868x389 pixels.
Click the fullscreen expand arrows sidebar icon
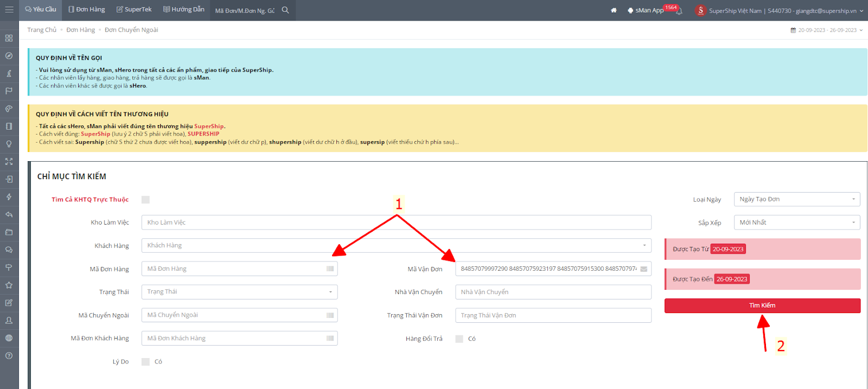coord(9,162)
